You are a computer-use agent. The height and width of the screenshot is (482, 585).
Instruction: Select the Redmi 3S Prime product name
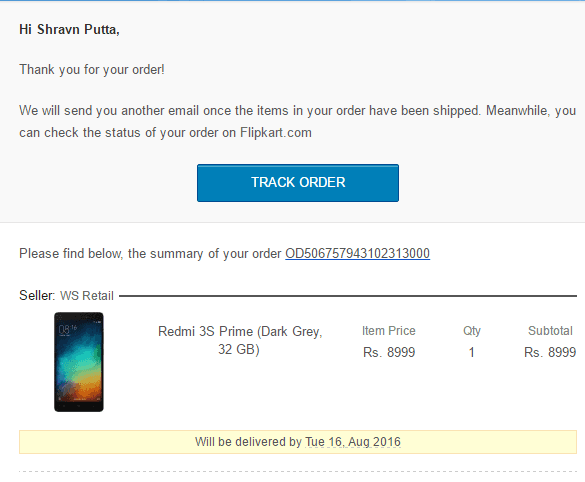point(240,340)
